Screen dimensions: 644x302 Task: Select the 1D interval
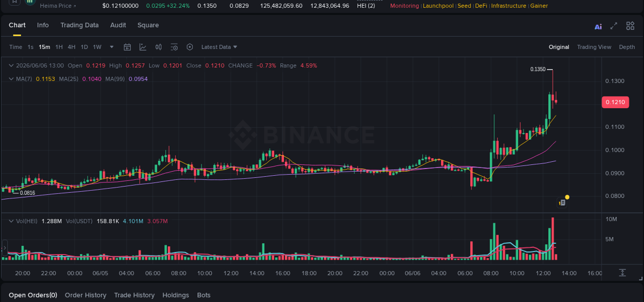pos(84,47)
